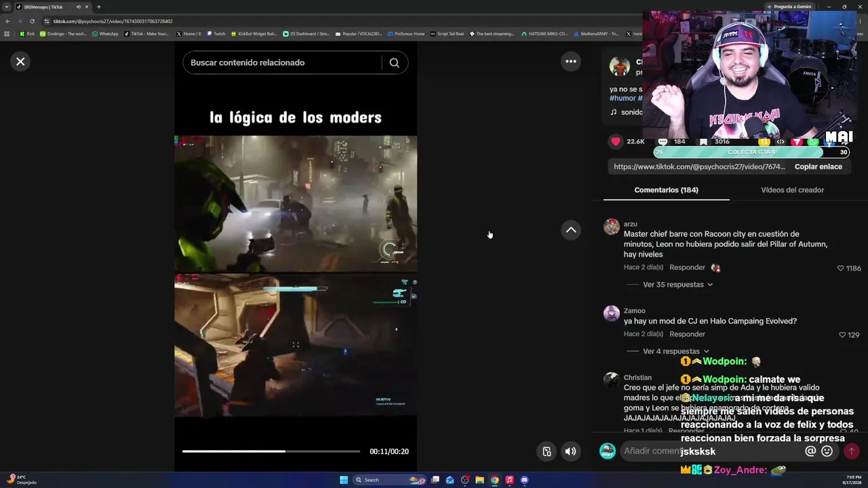Image resolution: width=868 pixels, height=488 pixels.
Task: Reply to arzu's comment
Action: 687,268
